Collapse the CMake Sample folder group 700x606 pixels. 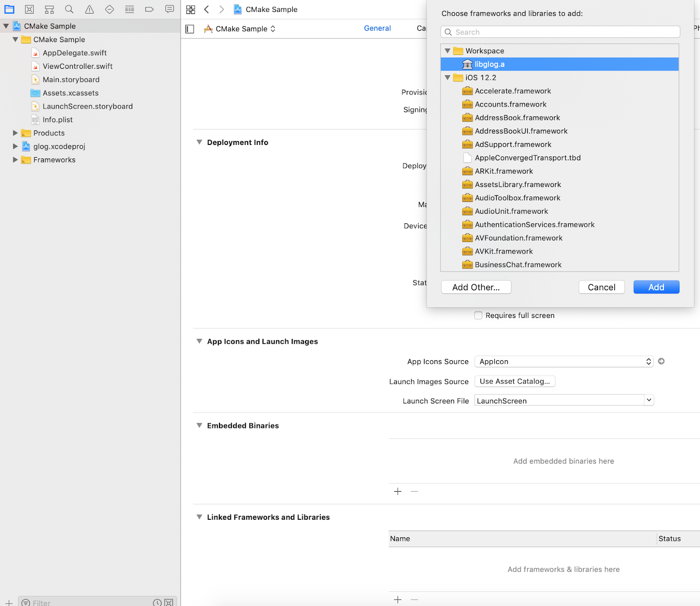tap(15, 39)
